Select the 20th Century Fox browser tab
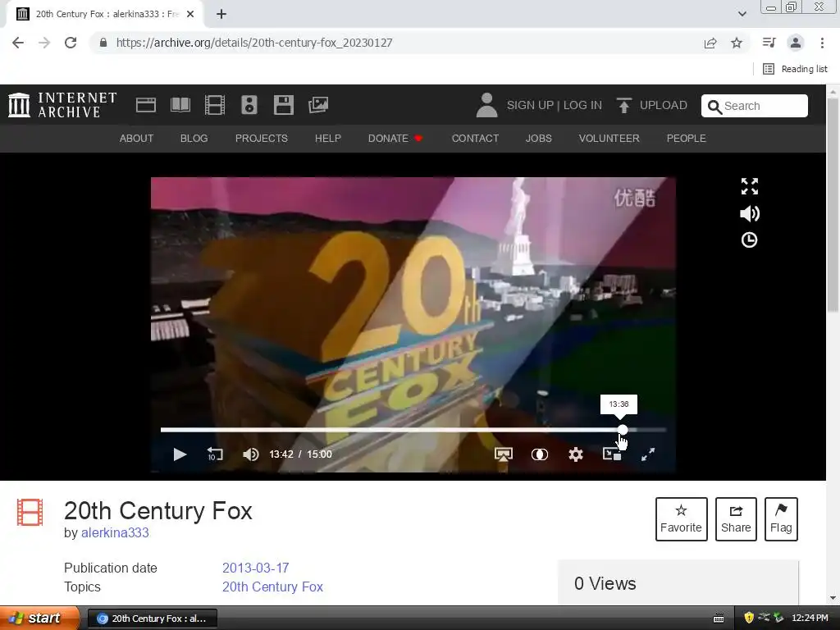Viewport: 840px width, 630px height. click(x=105, y=15)
